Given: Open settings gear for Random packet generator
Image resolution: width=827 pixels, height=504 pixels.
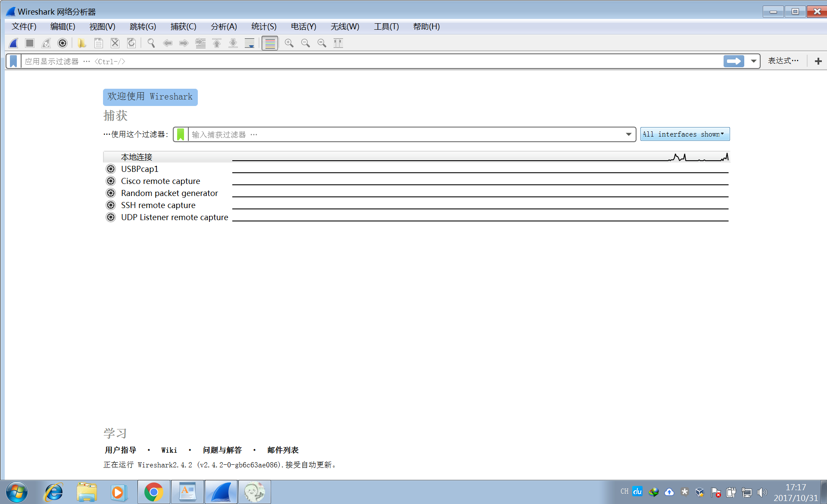Looking at the screenshot, I should [x=111, y=193].
